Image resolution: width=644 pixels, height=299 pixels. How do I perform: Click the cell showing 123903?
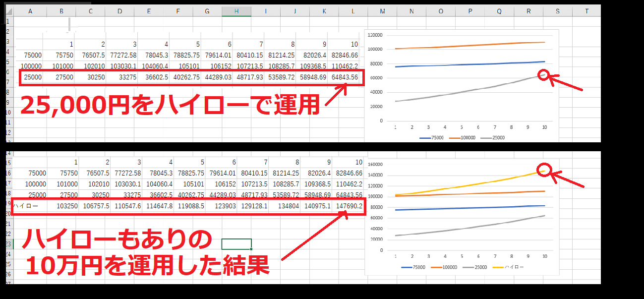221,206
